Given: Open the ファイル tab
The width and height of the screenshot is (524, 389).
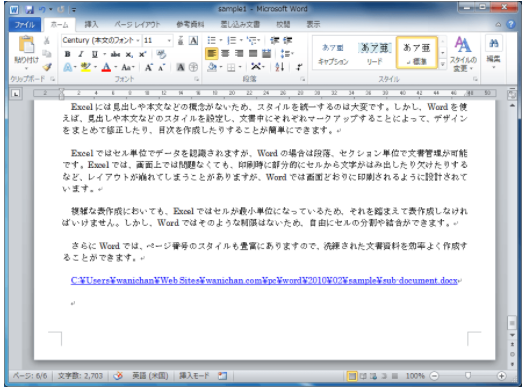Looking at the screenshot, I should (24, 24).
